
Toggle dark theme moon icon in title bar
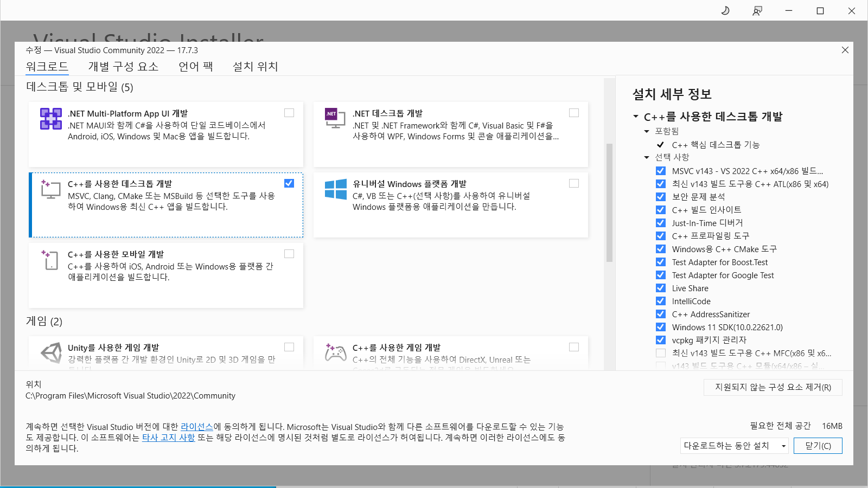(725, 10)
